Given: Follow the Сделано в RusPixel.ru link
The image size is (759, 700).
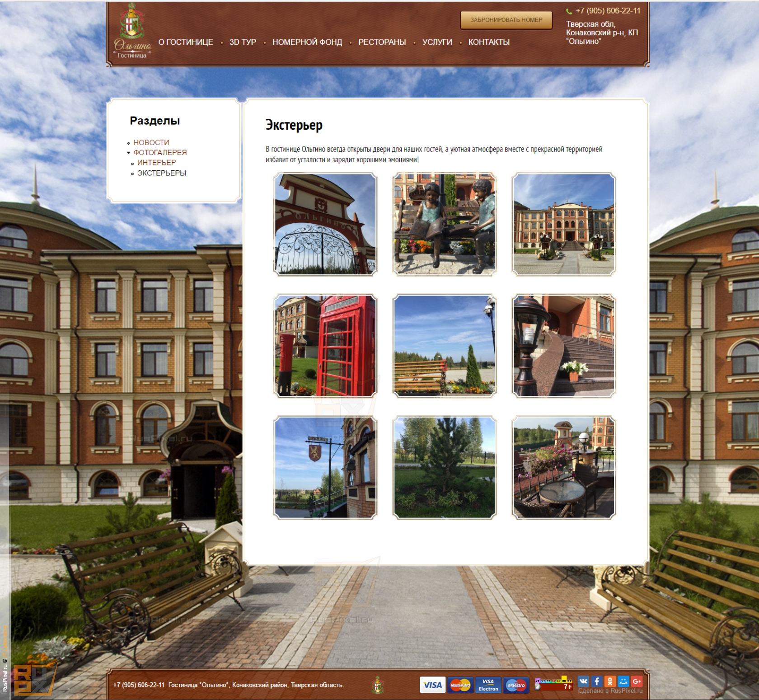Looking at the screenshot, I should pos(610,691).
